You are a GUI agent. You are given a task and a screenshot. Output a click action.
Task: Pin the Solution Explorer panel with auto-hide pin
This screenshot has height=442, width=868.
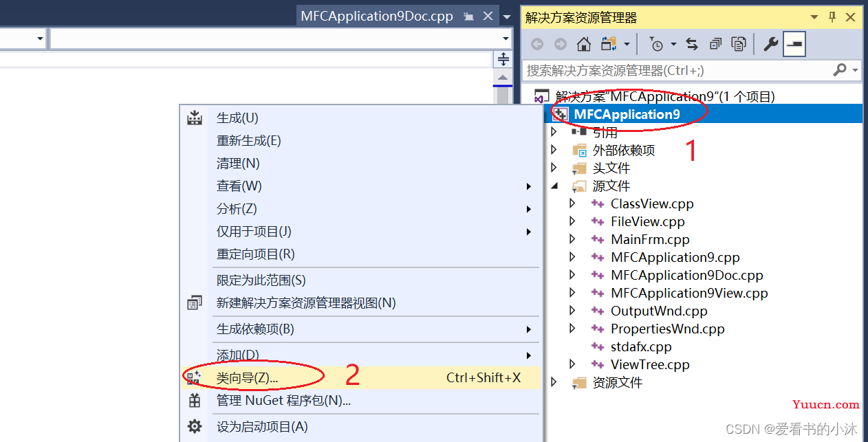(x=832, y=17)
